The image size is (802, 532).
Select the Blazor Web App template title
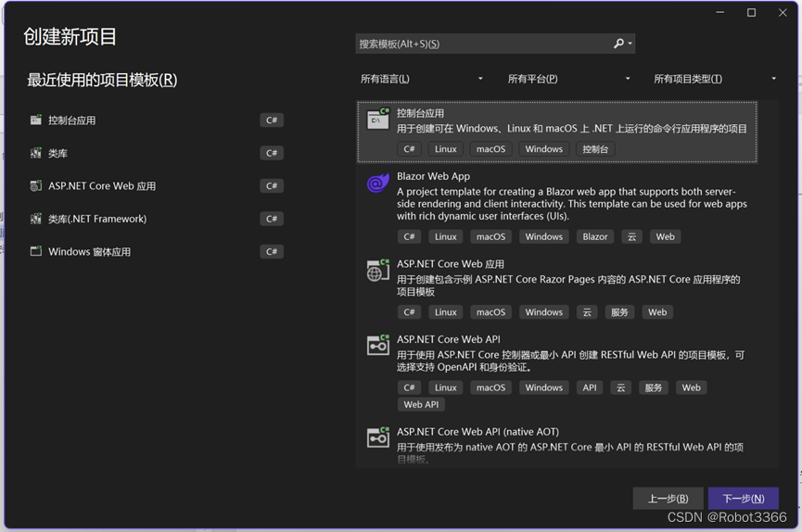(433, 176)
